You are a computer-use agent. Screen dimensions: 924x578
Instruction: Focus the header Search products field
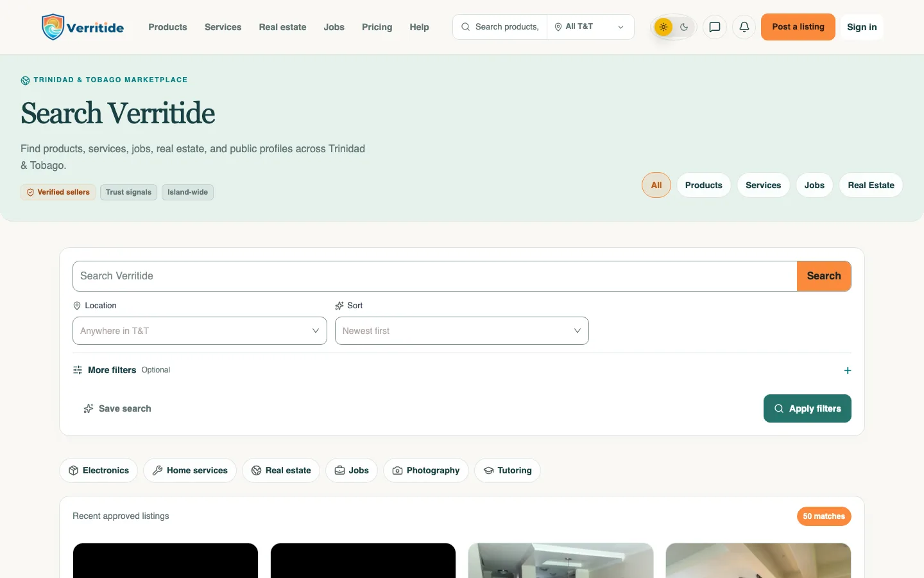pyautogui.click(x=507, y=27)
